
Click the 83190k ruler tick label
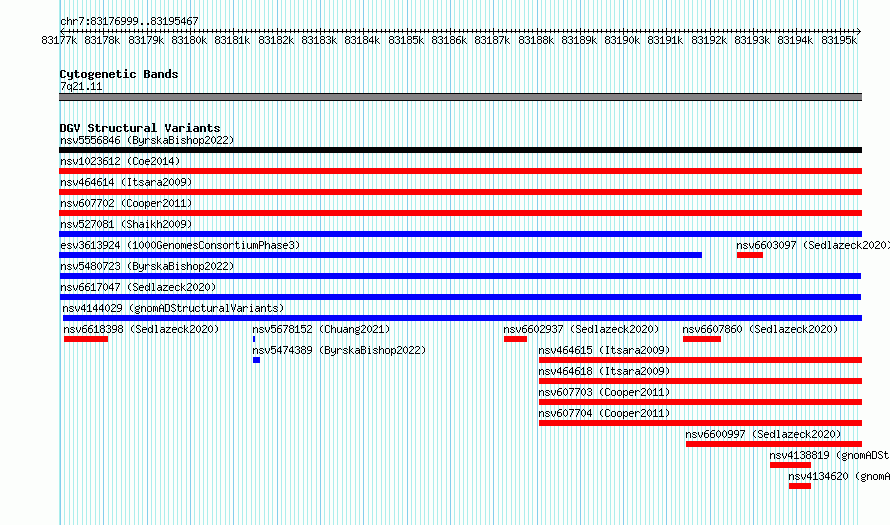[622, 40]
